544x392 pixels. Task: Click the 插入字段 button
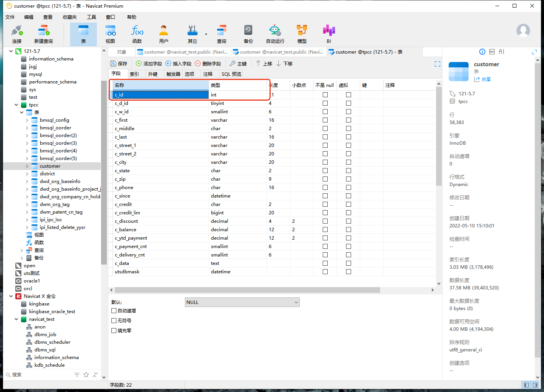178,64
